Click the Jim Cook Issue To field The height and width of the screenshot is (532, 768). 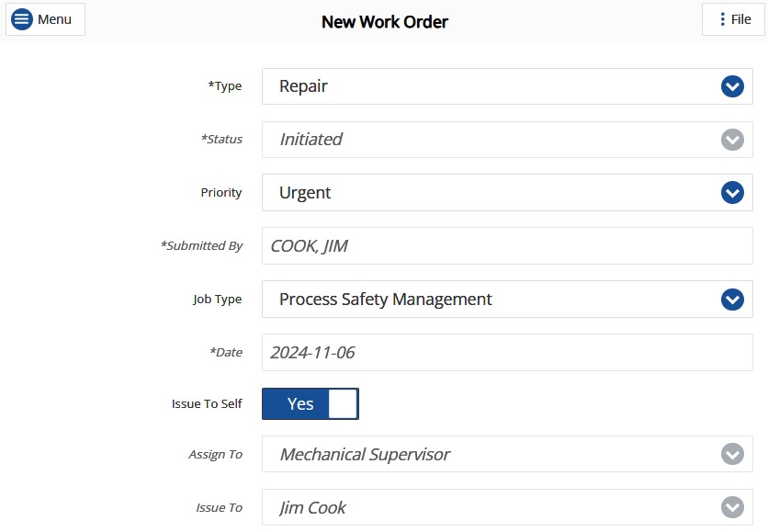tap(507, 507)
